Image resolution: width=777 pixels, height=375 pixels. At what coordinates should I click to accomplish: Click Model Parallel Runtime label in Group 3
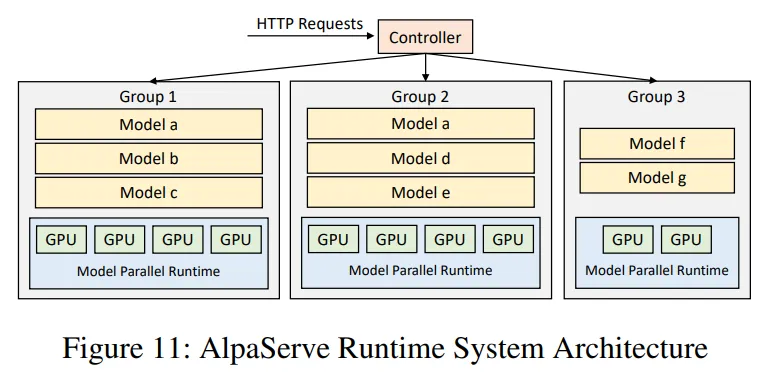pos(657,270)
